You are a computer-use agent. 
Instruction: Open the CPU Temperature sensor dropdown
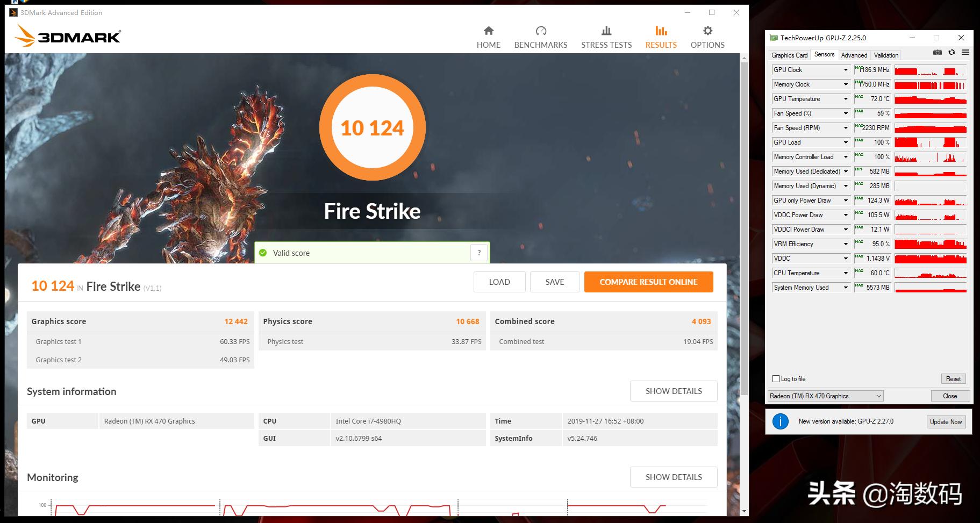tap(845, 273)
